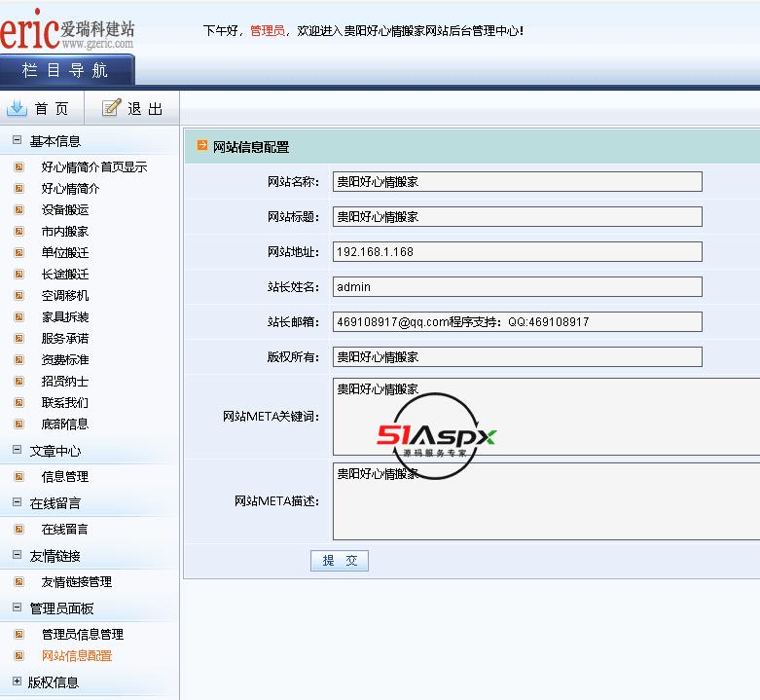Open the 单位搬迁 link
Image resolution: width=760 pixels, height=700 pixels.
pyautogui.click(x=65, y=252)
